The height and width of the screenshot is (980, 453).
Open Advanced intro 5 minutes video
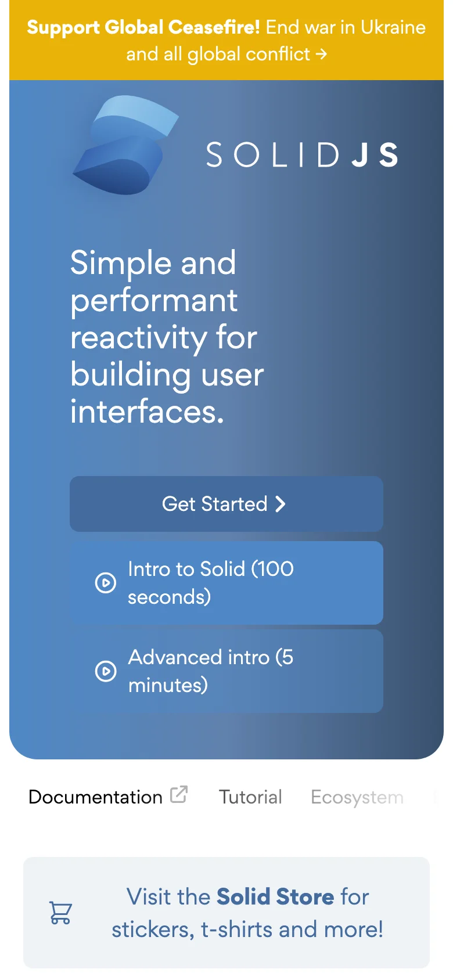[x=226, y=671]
